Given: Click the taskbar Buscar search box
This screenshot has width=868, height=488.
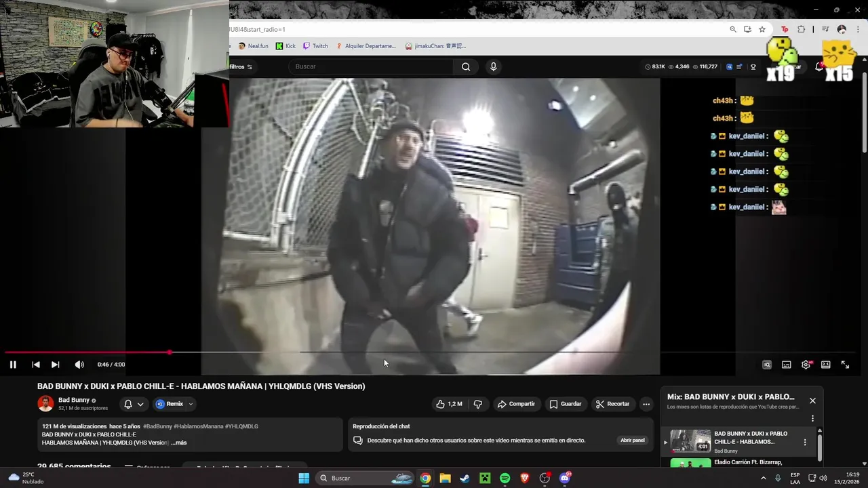Looking at the screenshot, I should coord(366,478).
